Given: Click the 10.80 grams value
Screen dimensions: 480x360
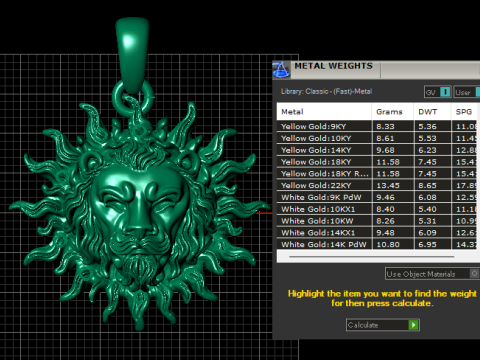Looking at the screenshot, I should pyautogui.click(x=388, y=244).
